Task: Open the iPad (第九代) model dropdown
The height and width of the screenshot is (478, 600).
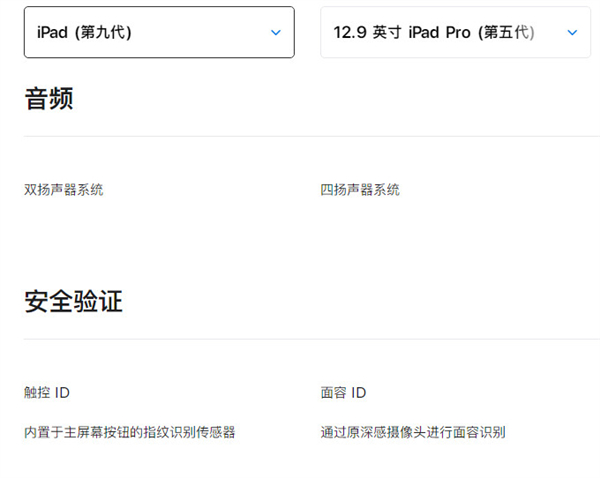Action: (159, 32)
